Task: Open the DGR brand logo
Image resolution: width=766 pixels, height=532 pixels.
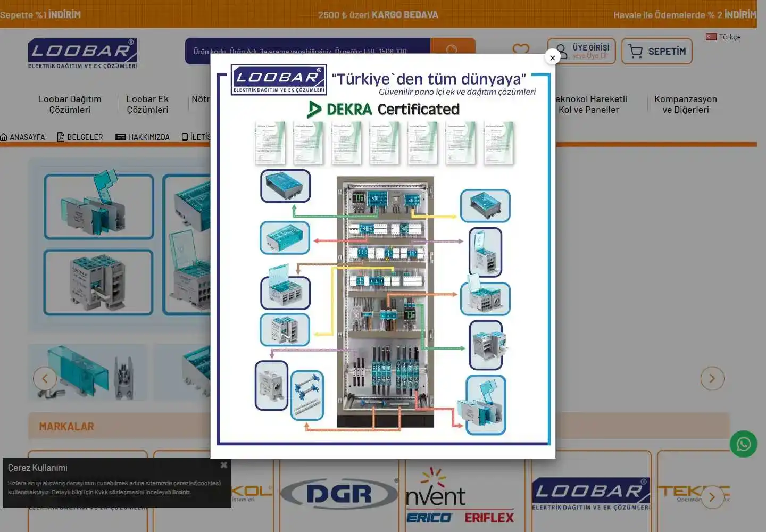Action: (339, 494)
